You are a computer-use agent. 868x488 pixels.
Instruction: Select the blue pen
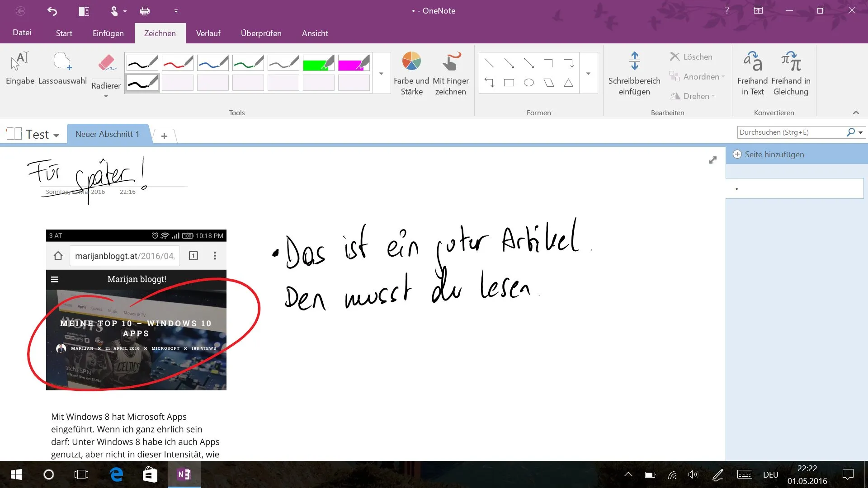(212, 63)
